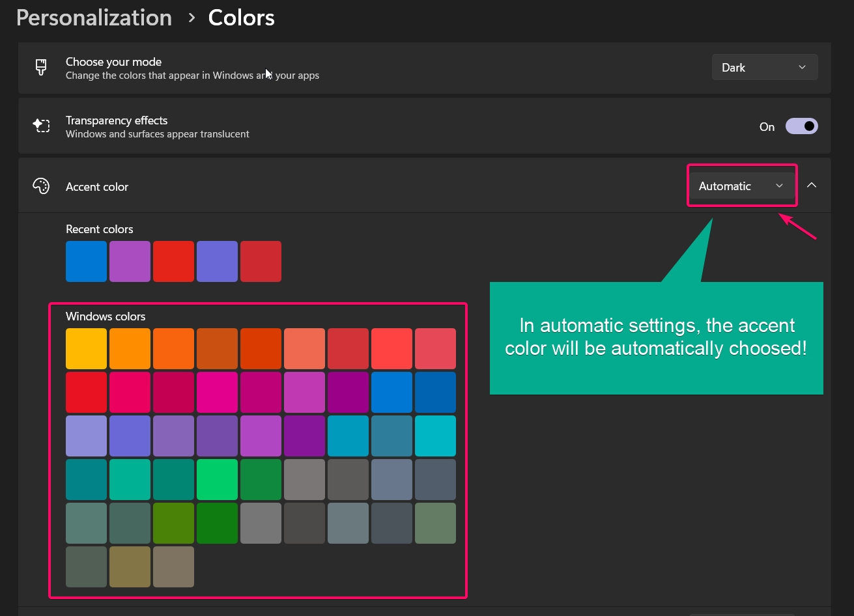Choose the last dark red Recent colors swatch
The width and height of the screenshot is (854, 616).
click(x=261, y=262)
